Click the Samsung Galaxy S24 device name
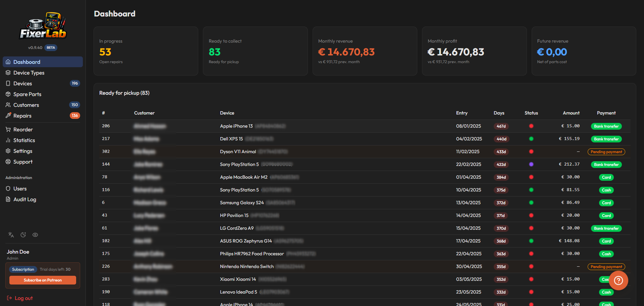 coord(242,203)
